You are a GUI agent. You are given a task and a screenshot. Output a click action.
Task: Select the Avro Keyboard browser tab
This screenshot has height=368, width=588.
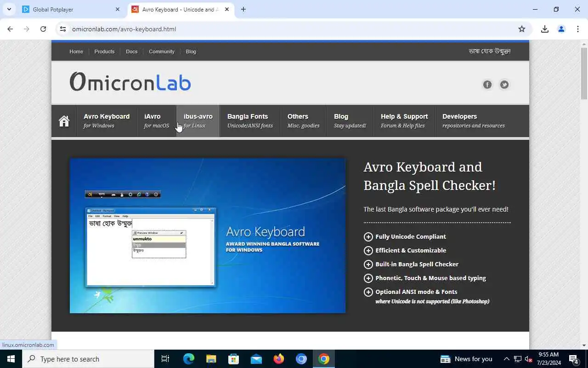pyautogui.click(x=181, y=9)
